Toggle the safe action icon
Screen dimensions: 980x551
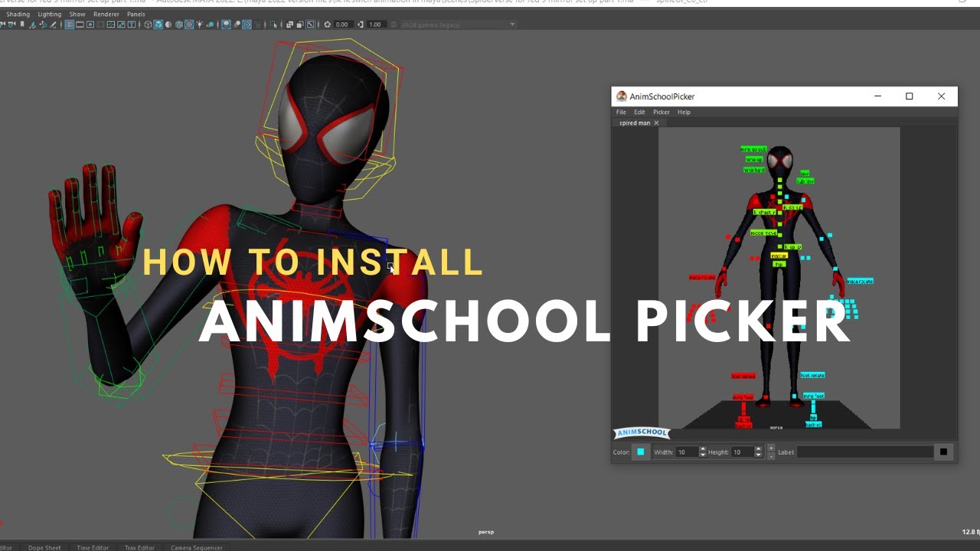(x=121, y=24)
